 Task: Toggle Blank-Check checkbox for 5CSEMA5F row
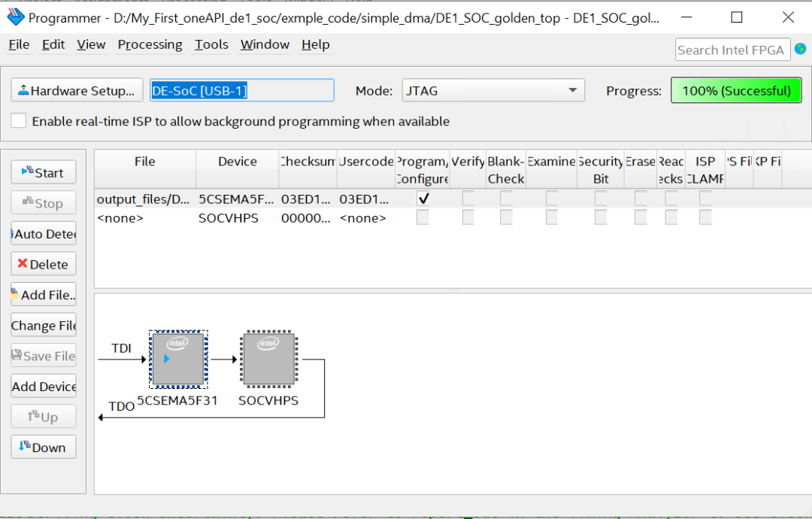(507, 199)
